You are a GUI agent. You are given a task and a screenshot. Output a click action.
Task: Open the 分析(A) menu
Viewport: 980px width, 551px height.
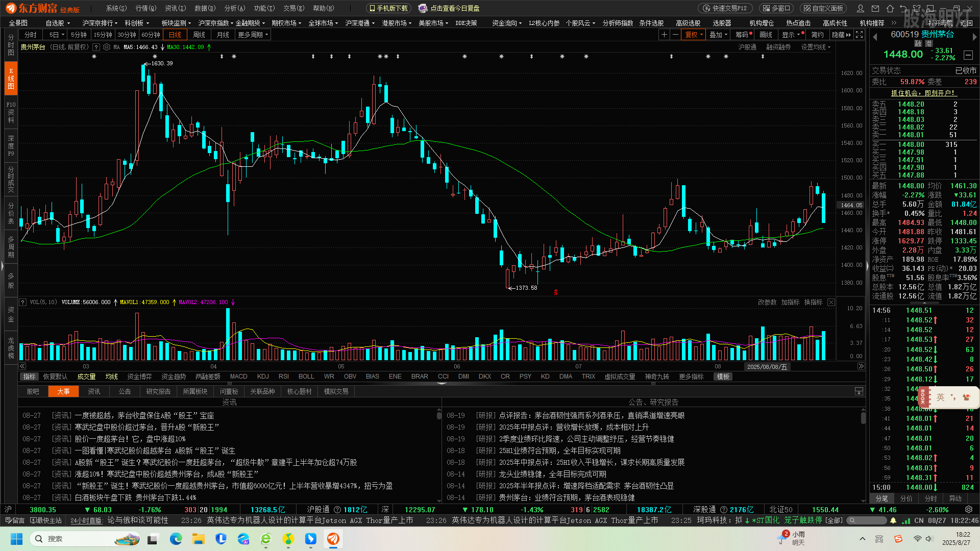[235, 8]
